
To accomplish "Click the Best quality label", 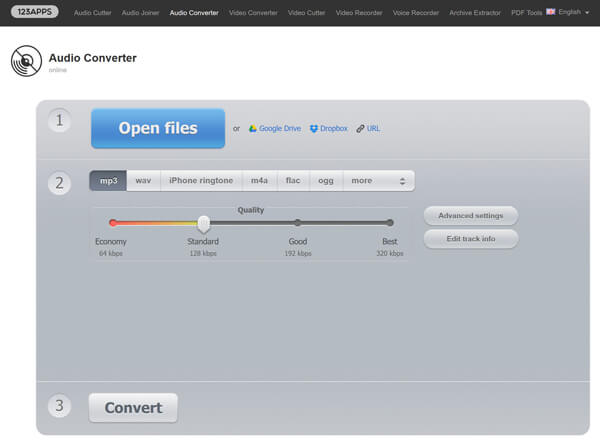I will coord(390,241).
